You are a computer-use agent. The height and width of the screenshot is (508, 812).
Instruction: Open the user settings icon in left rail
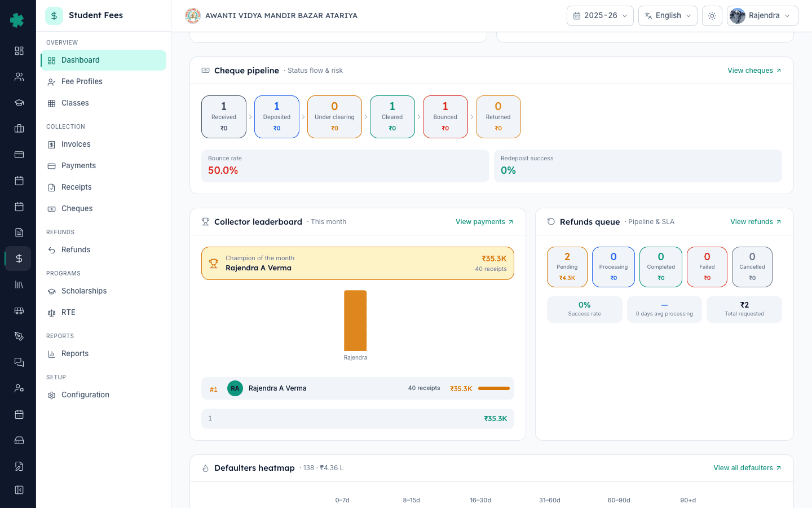pyautogui.click(x=19, y=388)
